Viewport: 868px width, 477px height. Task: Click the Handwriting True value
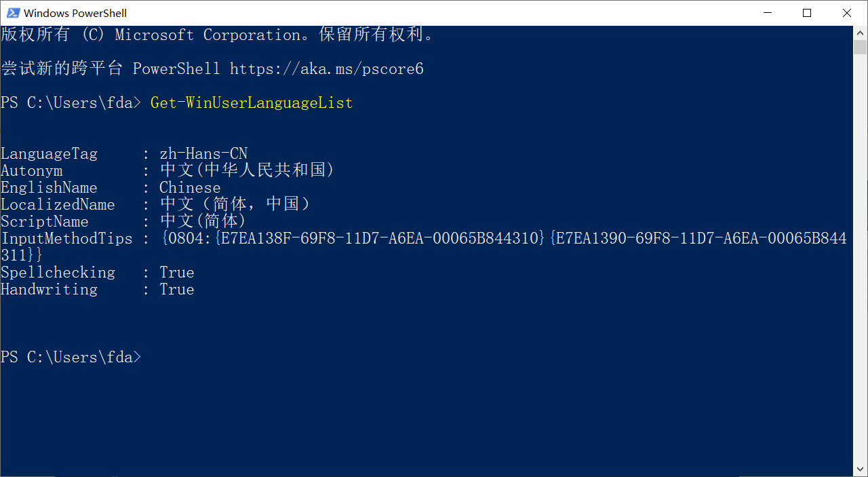click(x=177, y=289)
